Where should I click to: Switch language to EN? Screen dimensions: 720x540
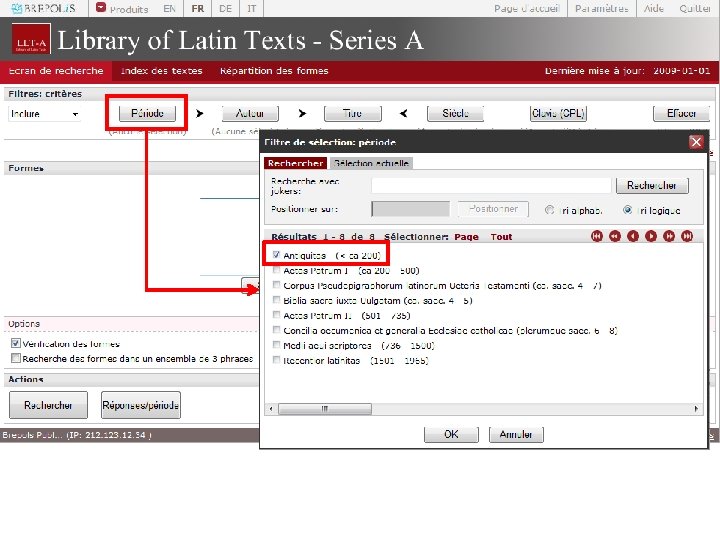[169, 8]
